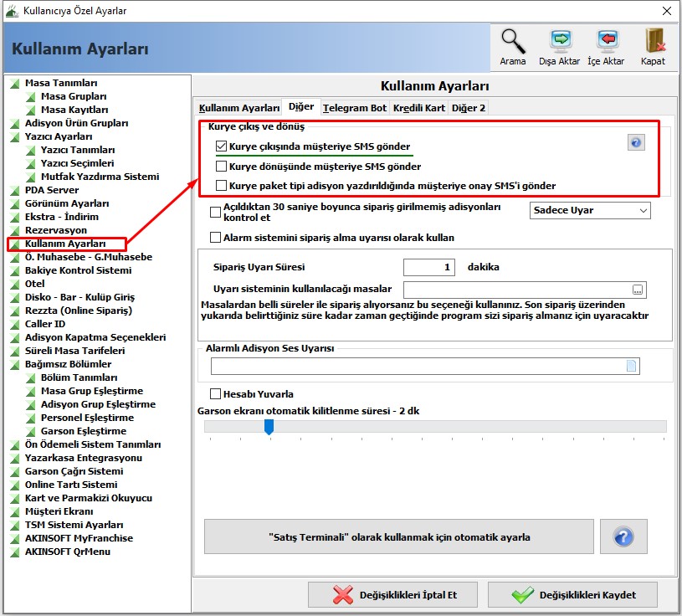Select Ekstra - İndirim tree item
Screen dimensions: 682x616
click(x=62, y=217)
